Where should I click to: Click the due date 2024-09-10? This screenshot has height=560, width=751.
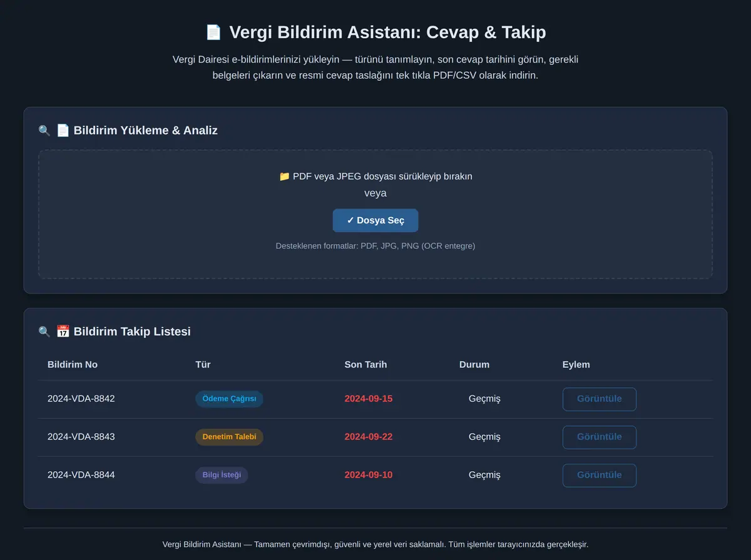[x=369, y=476]
